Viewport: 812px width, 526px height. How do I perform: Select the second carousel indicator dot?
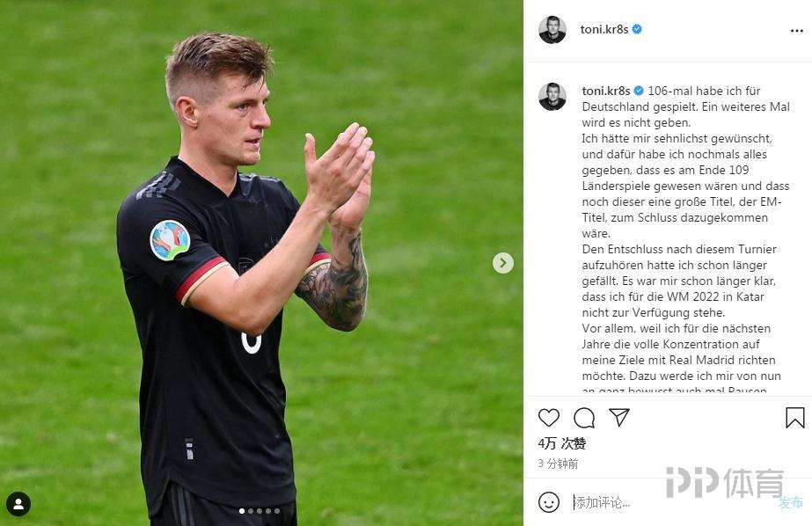251,511
